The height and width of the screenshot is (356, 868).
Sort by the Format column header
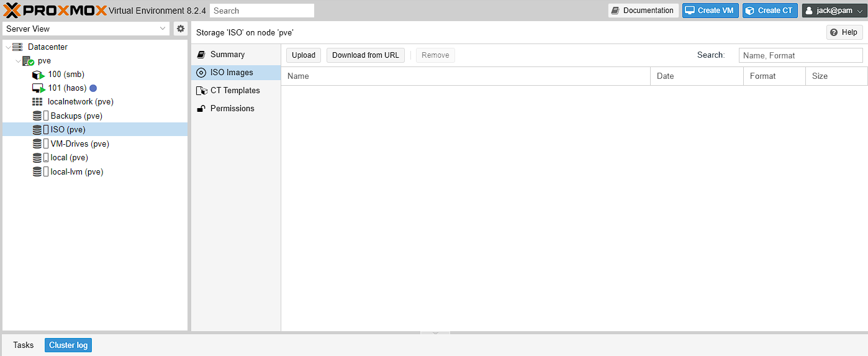[x=774, y=76]
